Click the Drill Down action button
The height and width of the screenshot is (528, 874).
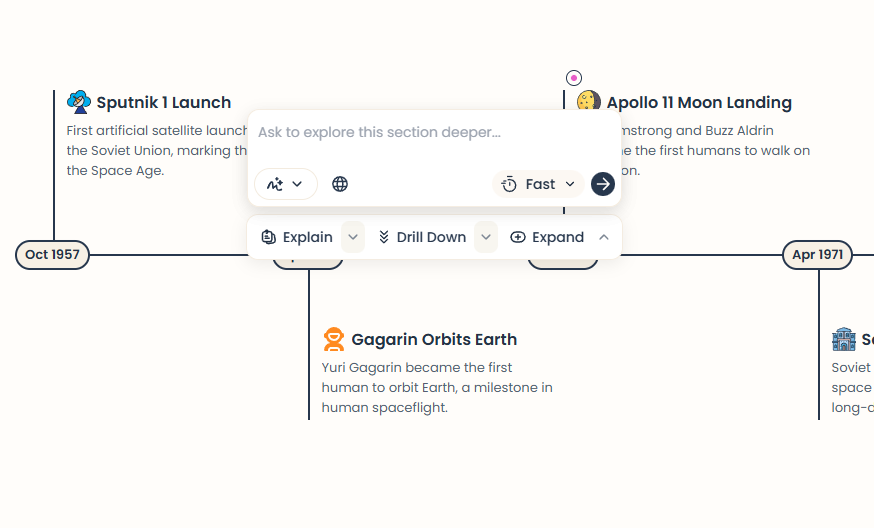pos(422,237)
